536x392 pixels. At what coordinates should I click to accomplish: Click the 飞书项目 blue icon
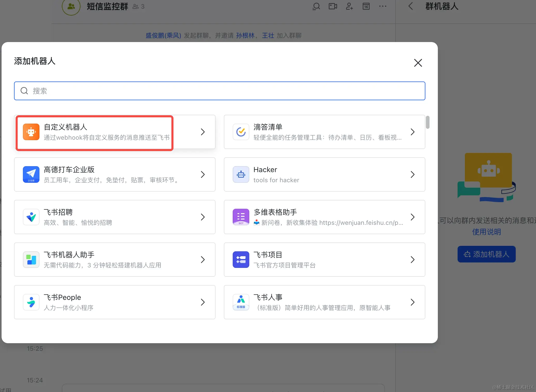[241, 260]
